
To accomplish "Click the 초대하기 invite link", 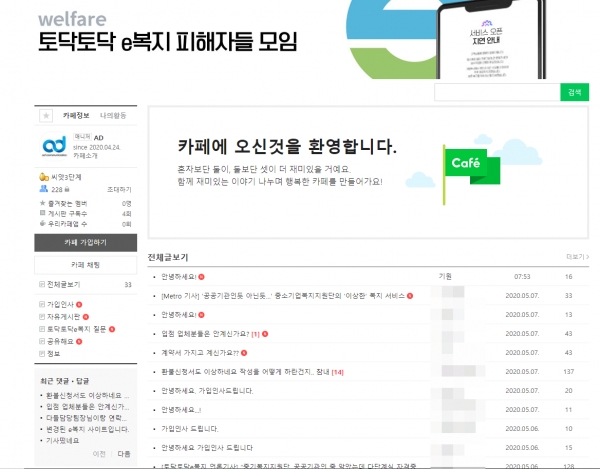I will (x=118, y=188).
